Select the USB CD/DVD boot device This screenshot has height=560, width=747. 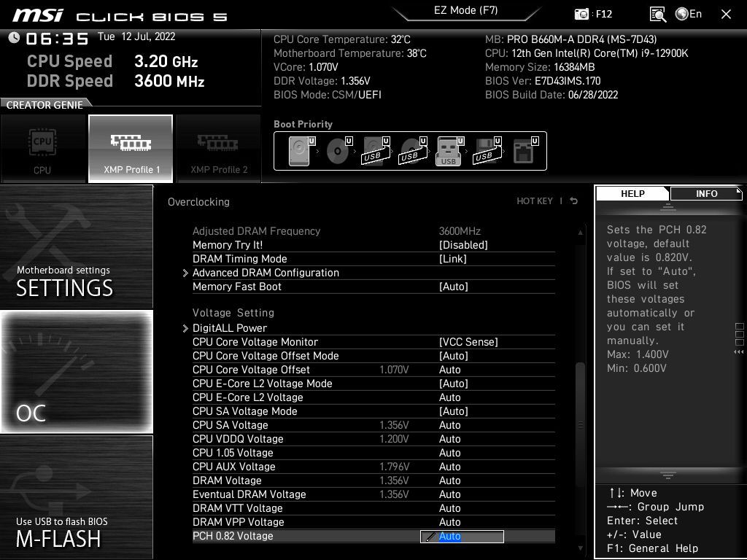click(x=414, y=151)
